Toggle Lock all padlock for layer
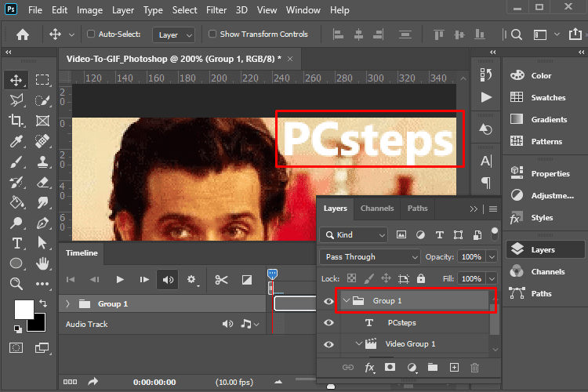This screenshot has height=392, width=588. [x=421, y=278]
